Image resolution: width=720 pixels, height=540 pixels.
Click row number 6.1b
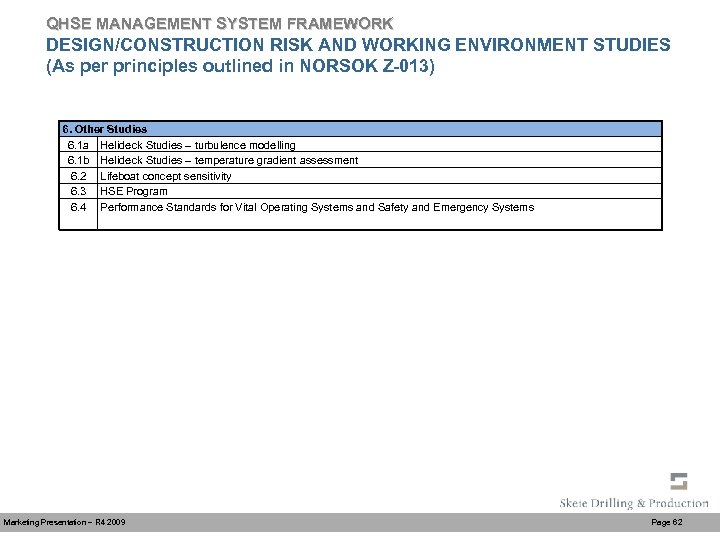78,160
